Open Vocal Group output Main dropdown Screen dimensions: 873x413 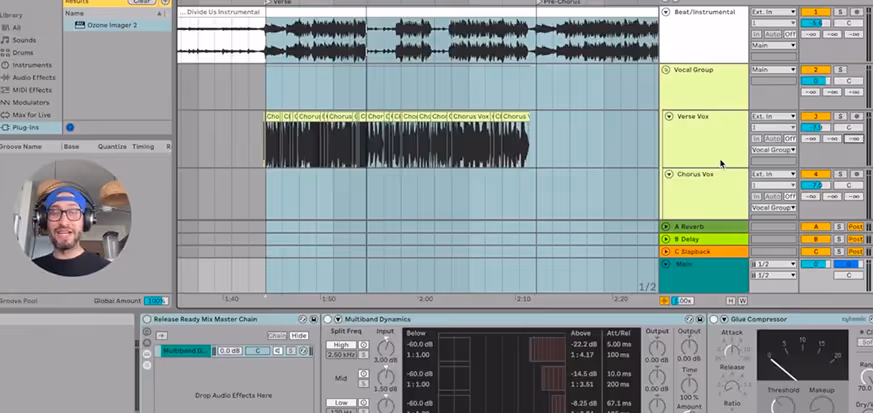[x=773, y=70]
